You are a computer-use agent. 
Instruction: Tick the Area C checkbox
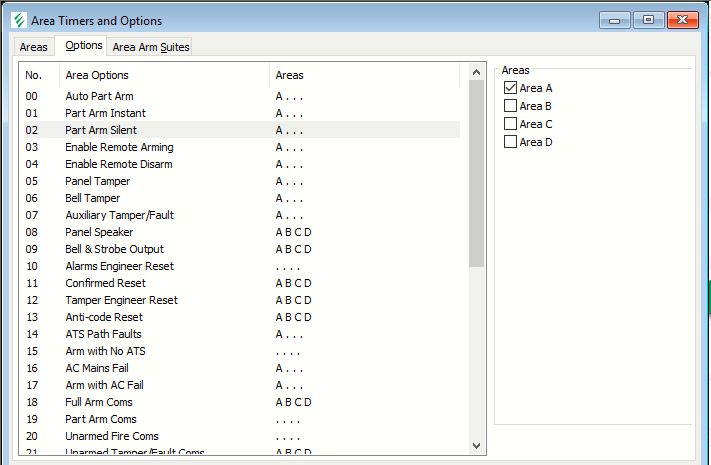pyautogui.click(x=511, y=124)
